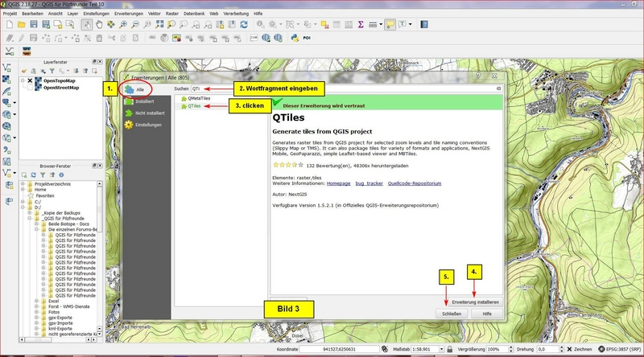
Task: Click the Schließen button
Action: (452, 314)
